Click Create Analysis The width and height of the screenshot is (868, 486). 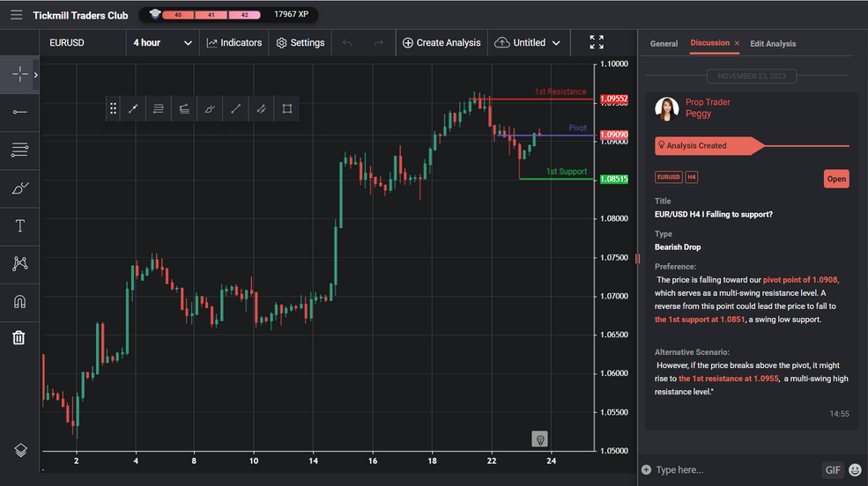click(x=441, y=42)
